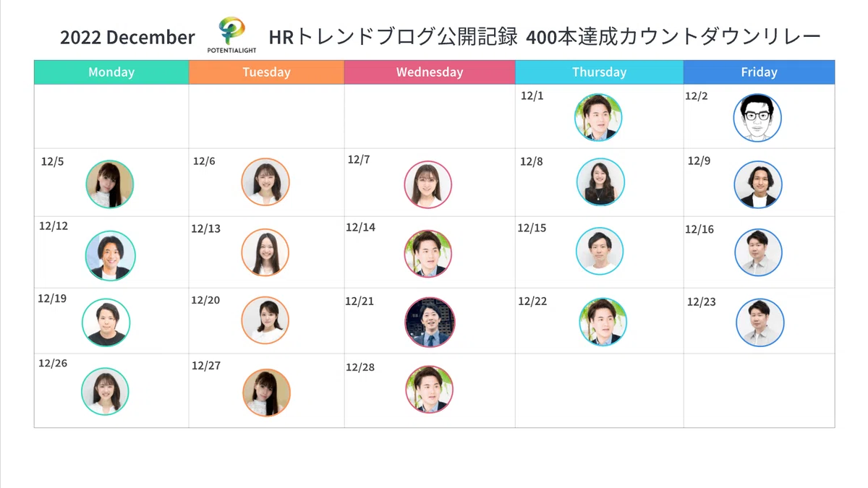Choose the 12/21 dark-background avatar
The width and height of the screenshot is (868, 488).
[430, 322]
